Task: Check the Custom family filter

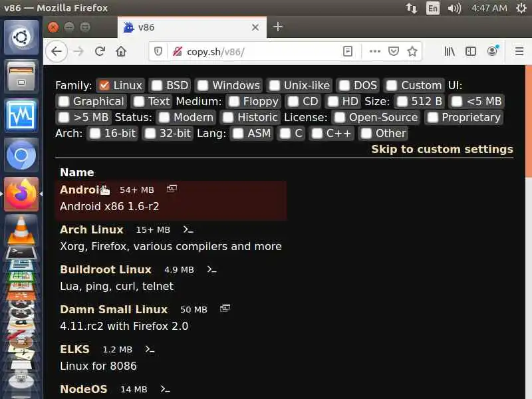Action: pyautogui.click(x=392, y=85)
